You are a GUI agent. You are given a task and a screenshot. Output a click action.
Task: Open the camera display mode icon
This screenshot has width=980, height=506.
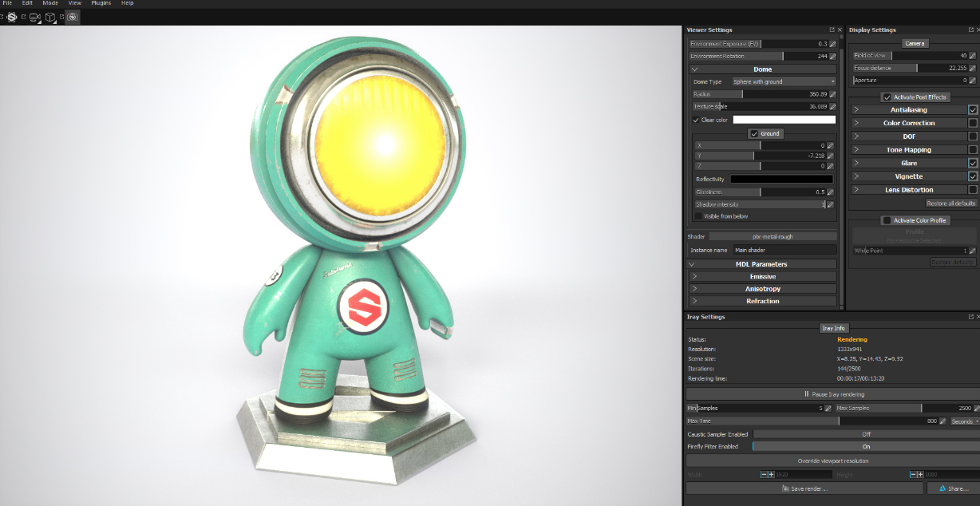click(x=34, y=17)
